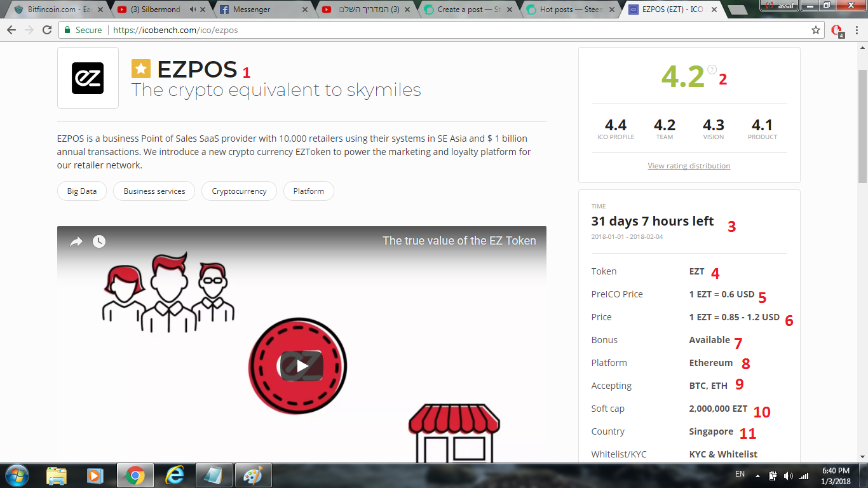868x488 pixels.
Task: Click the notepad taskbar icon
Action: pyautogui.click(x=214, y=475)
